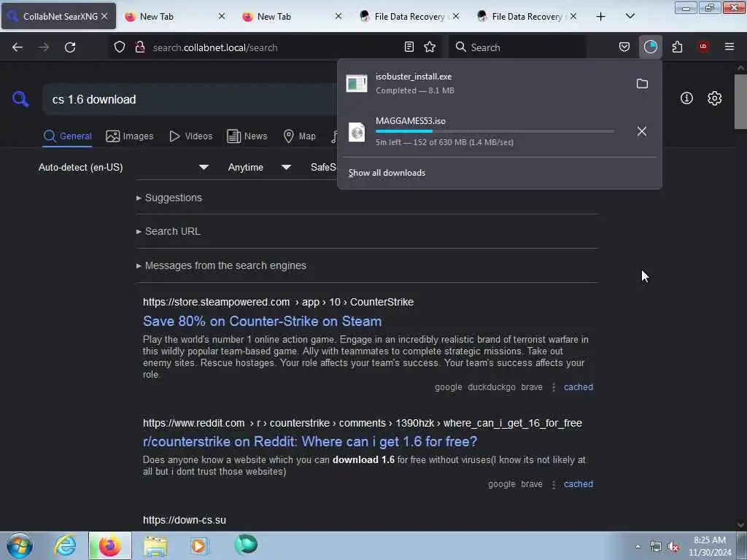Launch Internet Explorer from taskbar
747x560 pixels.
[x=65, y=545]
